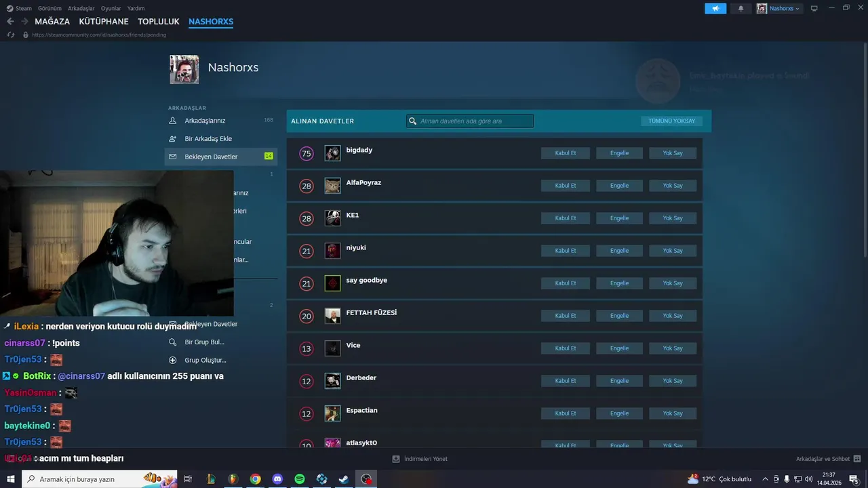Open the Yardım menu
The height and width of the screenshot is (488, 868).
[x=136, y=8]
